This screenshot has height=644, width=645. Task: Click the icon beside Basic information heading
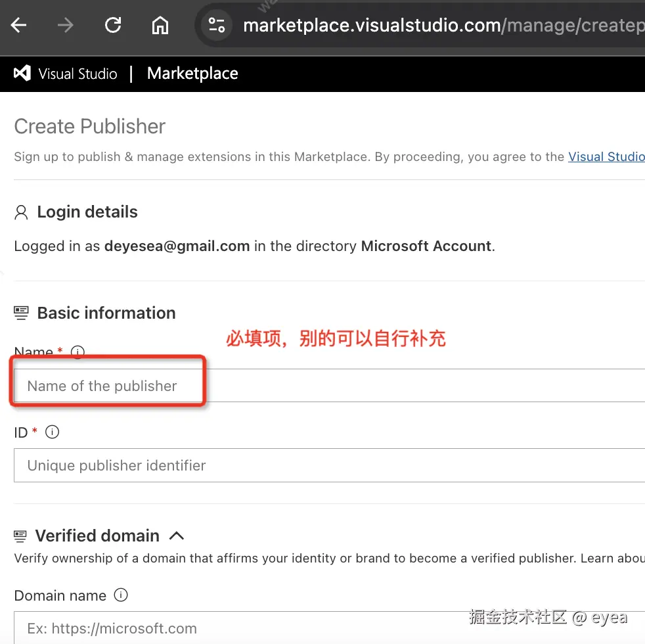tap(21, 312)
